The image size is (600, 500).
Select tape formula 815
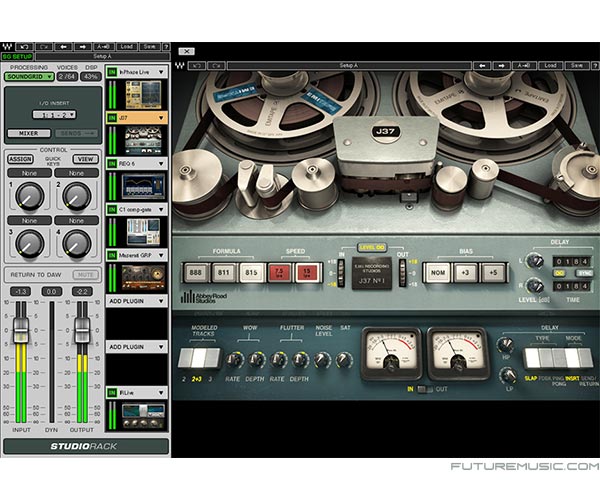pos(251,273)
